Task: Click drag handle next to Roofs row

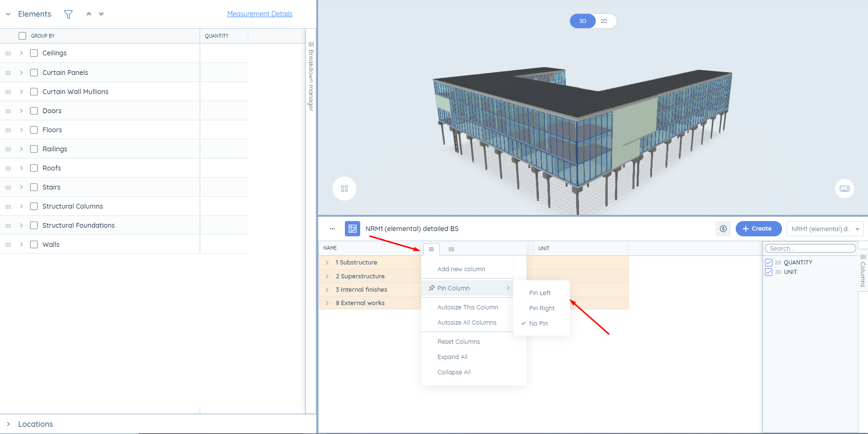Action: (8, 168)
